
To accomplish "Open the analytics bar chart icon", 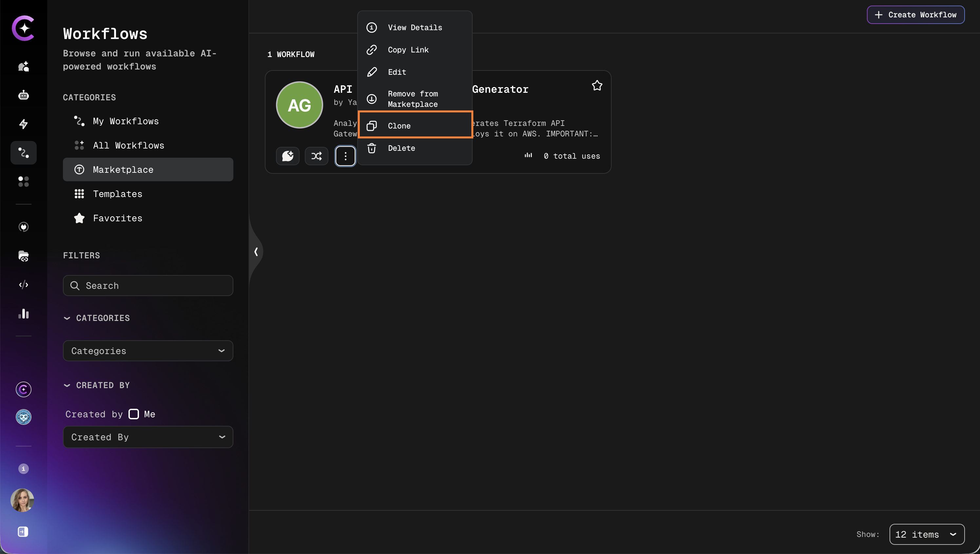I will [x=24, y=313].
